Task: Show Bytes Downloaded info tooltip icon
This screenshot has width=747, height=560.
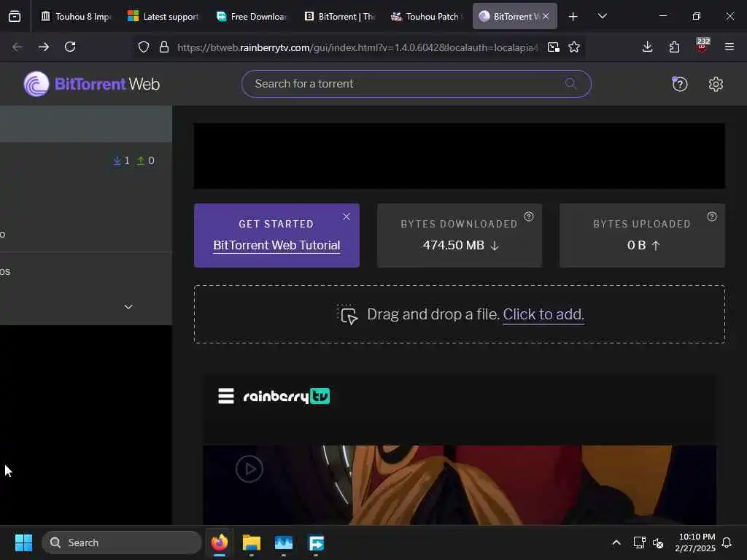Action: click(x=529, y=217)
